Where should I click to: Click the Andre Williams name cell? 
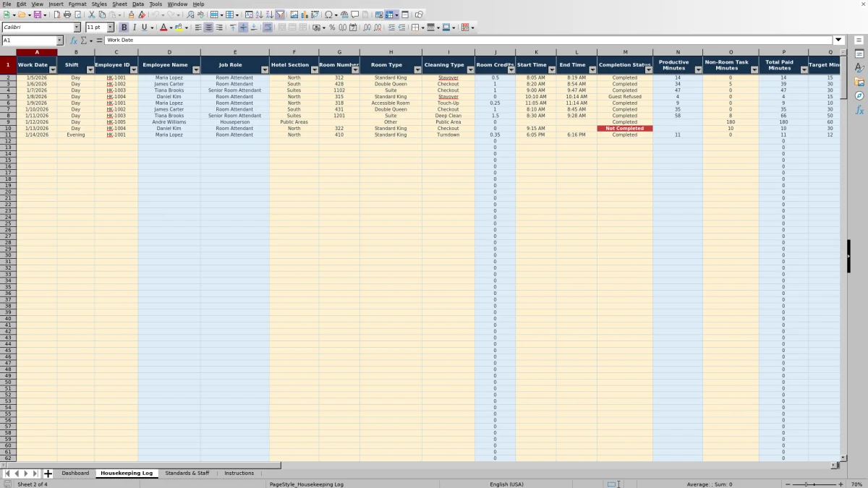[x=169, y=122]
